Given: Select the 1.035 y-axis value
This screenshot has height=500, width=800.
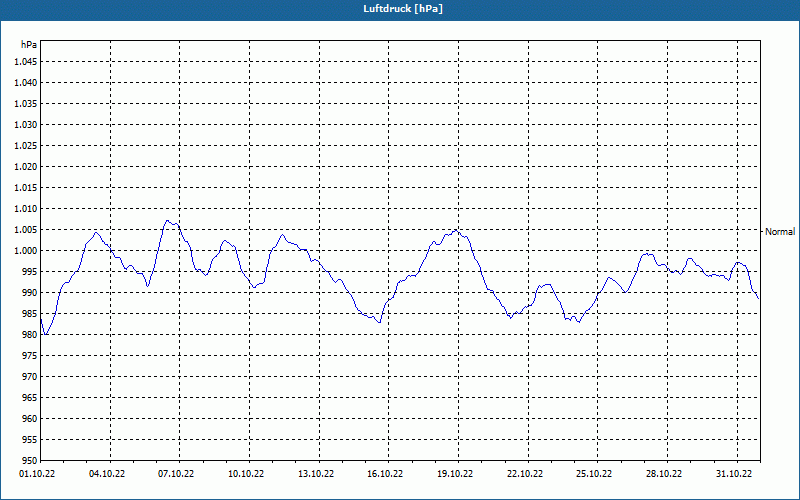Looking at the screenshot, I should (26, 104).
